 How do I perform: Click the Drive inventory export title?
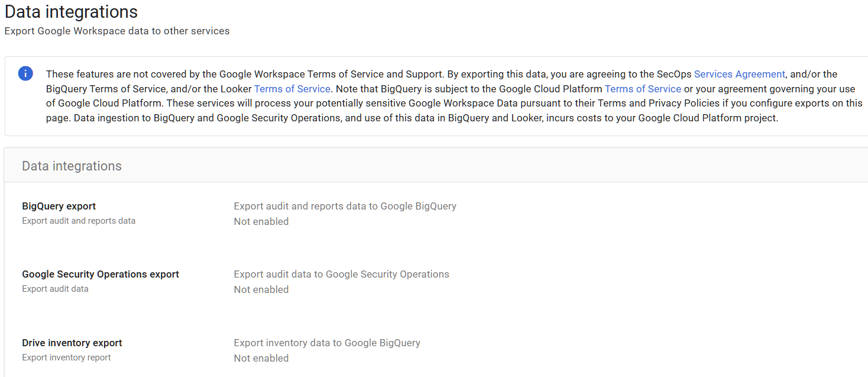pos(72,343)
